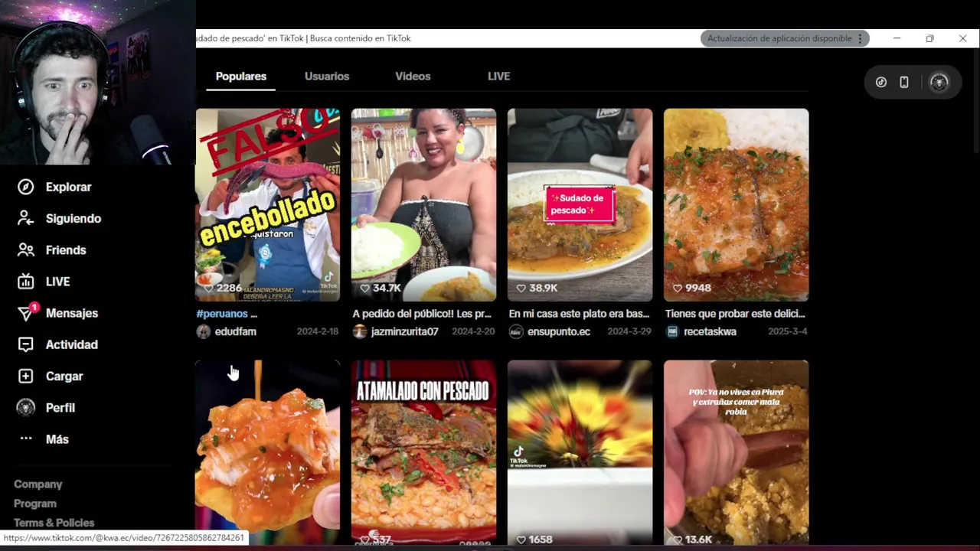Switch to the Videos tab
The height and width of the screenshot is (551, 980).
[413, 76]
